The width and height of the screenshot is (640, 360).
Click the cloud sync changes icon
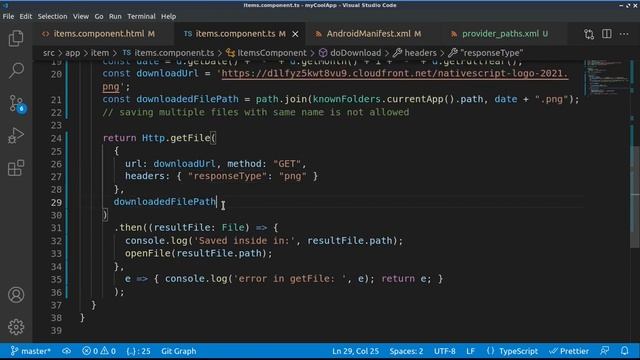[67, 351]
